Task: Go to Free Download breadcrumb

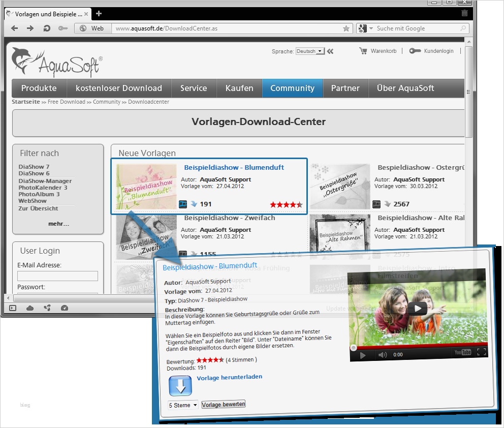Action: (x=67, y=102)
